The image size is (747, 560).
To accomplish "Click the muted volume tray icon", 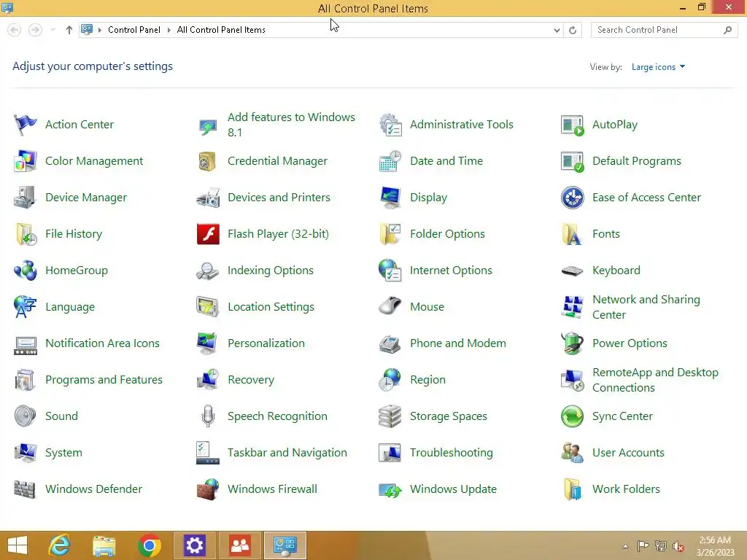I will (678, 546).
